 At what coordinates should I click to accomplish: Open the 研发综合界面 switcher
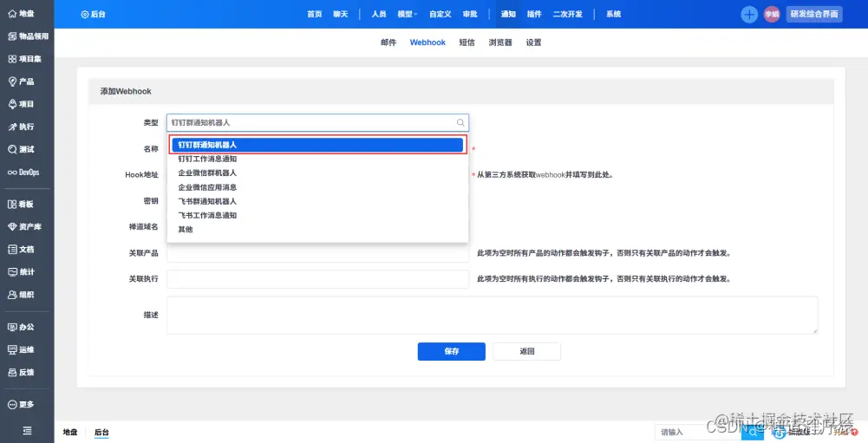click(x=814, y=14)
